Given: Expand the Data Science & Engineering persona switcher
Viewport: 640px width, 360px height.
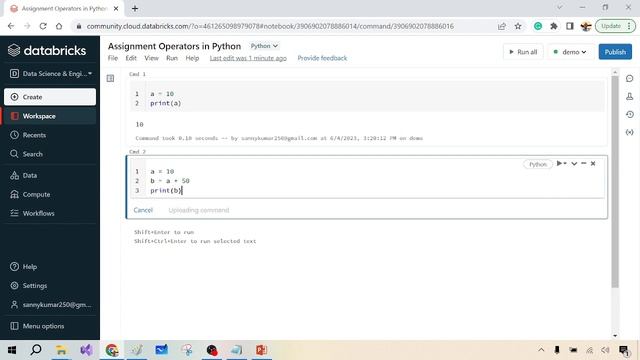Looking at the screenshot, I should click(51, 74).
